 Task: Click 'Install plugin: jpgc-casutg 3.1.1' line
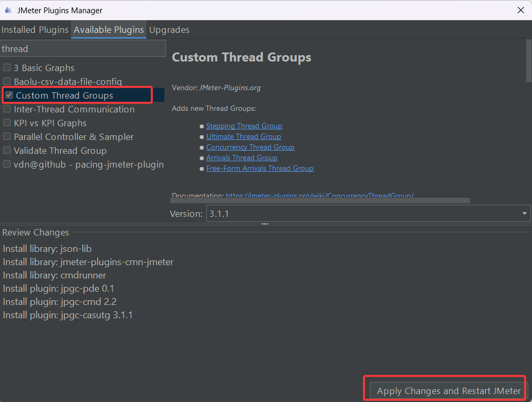[x=67, y=315]
